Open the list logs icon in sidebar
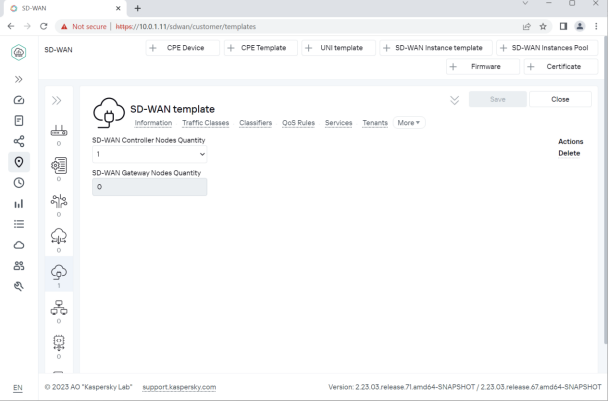 pyautogui.click(x=19, y=224)
